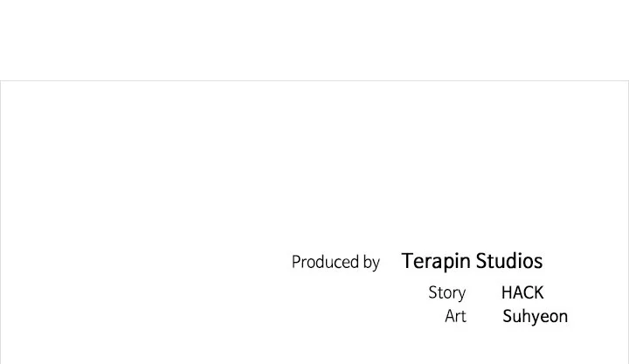The image size is (629, 364).
Task: Click the 'Art' credit label
Action: pos(455,316)
